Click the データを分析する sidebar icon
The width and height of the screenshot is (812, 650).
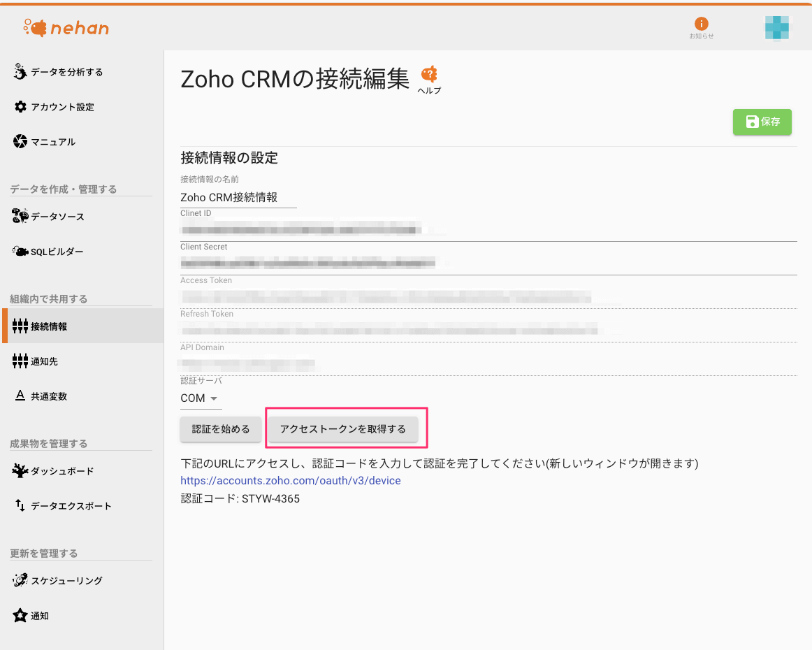pyautogui.click(x=20, y=71)
